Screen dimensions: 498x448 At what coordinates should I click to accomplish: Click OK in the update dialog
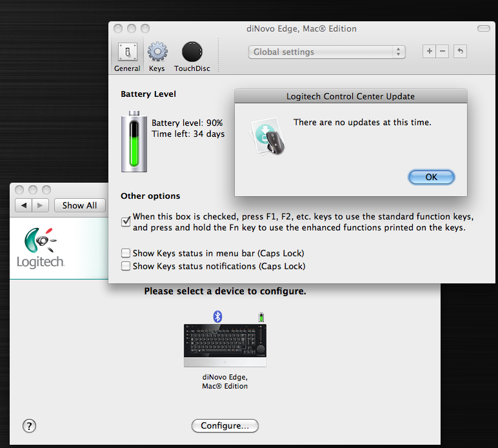point(432,177)
